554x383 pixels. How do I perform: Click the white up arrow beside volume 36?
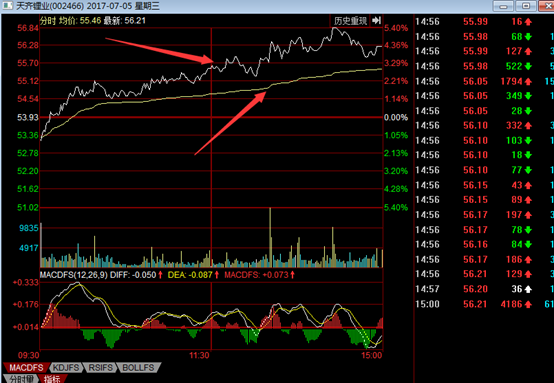tap(528, 289)
